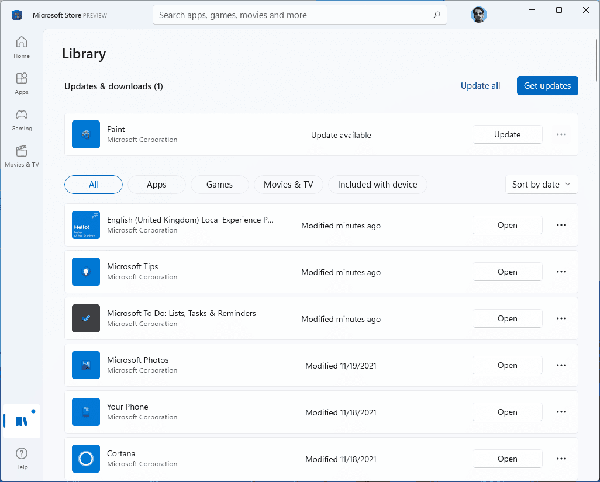Select the Games filter tab
This screenshot has width=600, height=482.
[x=219, y=184]
